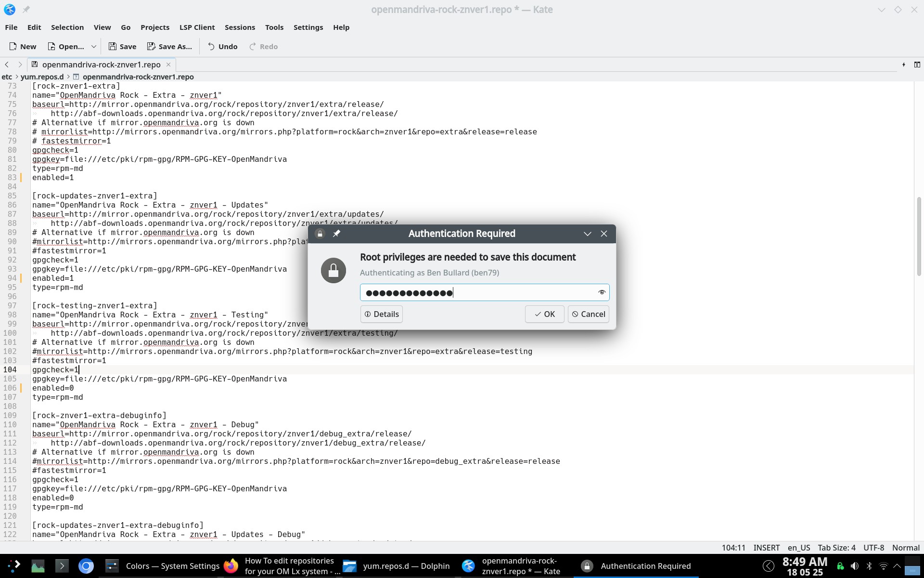924x578 pixels.
Task: Click the New document toolbar button
Action: click(x=23, y=47)
